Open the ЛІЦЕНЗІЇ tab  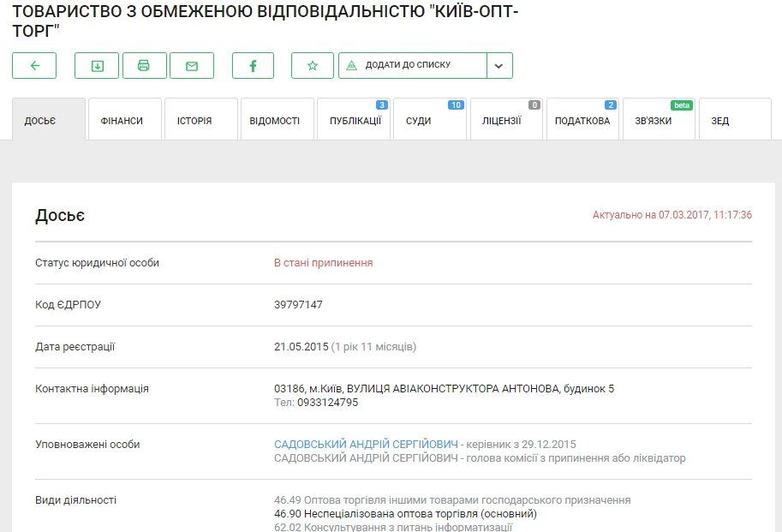pyautogui.click(x=504, y=118)
